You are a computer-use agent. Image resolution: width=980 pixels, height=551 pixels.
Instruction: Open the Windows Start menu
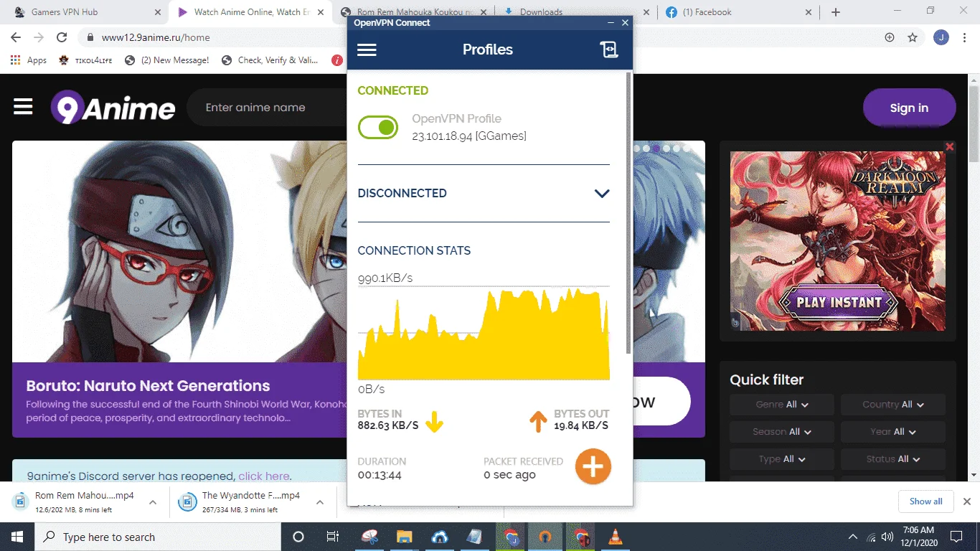click(x=17, y=537)
